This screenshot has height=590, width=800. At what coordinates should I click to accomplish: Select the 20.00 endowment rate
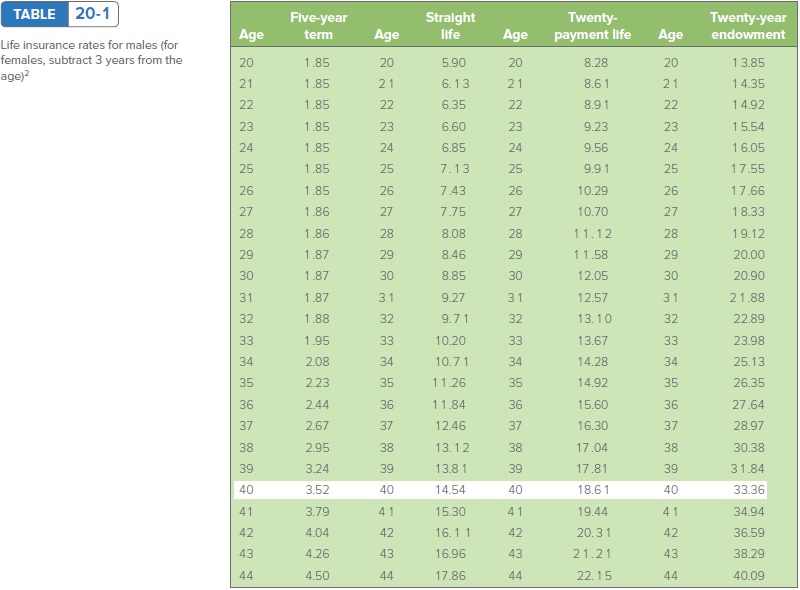point(749,255)
